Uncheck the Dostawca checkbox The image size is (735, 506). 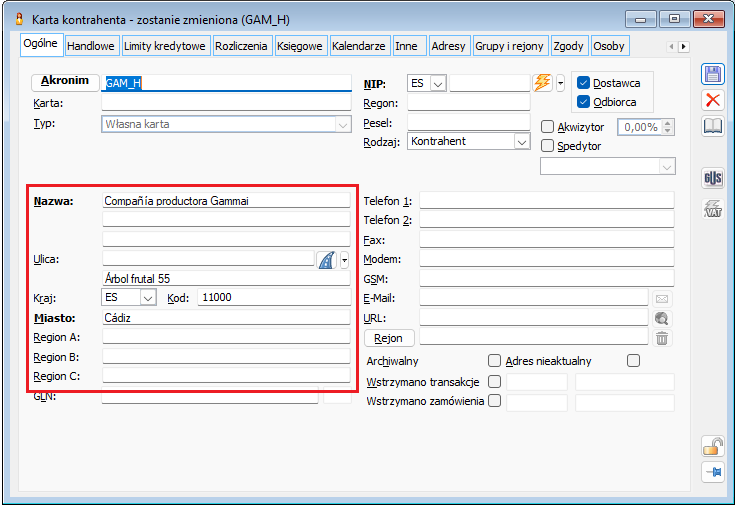(584, 83)
